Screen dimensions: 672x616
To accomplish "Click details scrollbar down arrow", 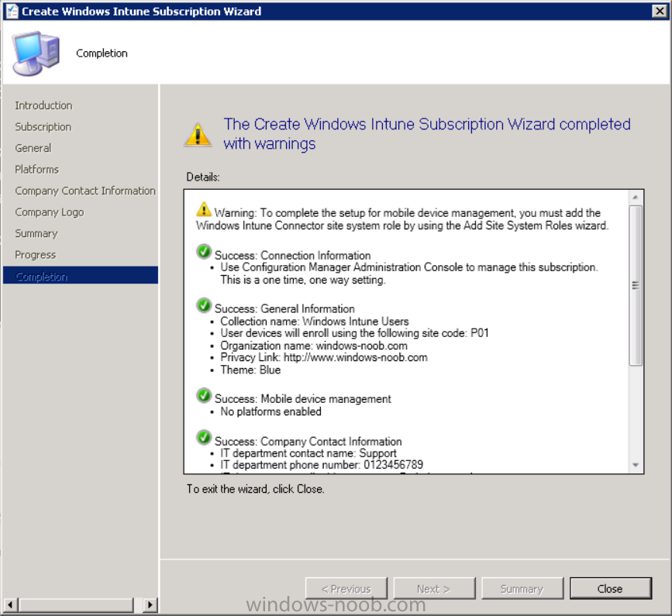I will point(636,465).
